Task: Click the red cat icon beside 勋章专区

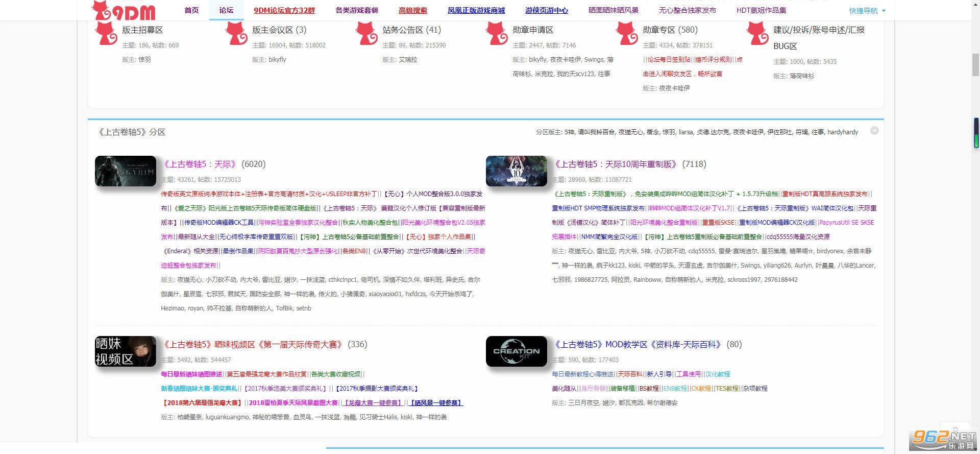Action: click(x=627, y=33)
